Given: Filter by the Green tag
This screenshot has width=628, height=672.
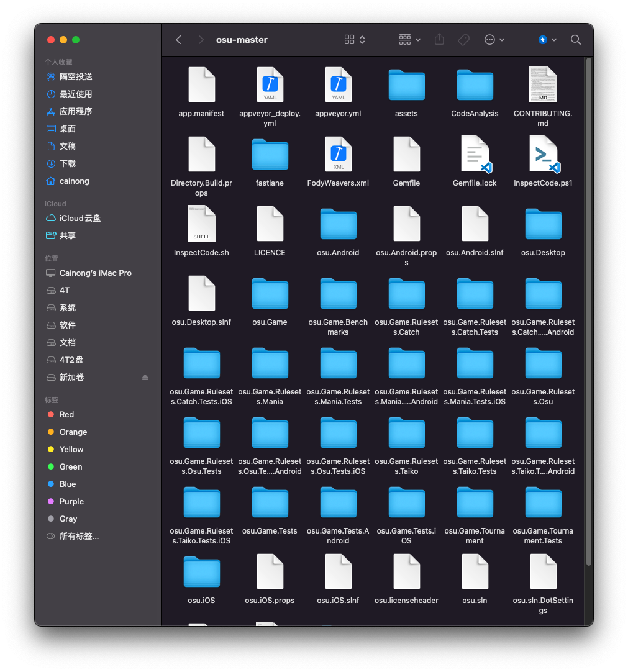Looking at the screenshot, I should [x=98, y=466].
